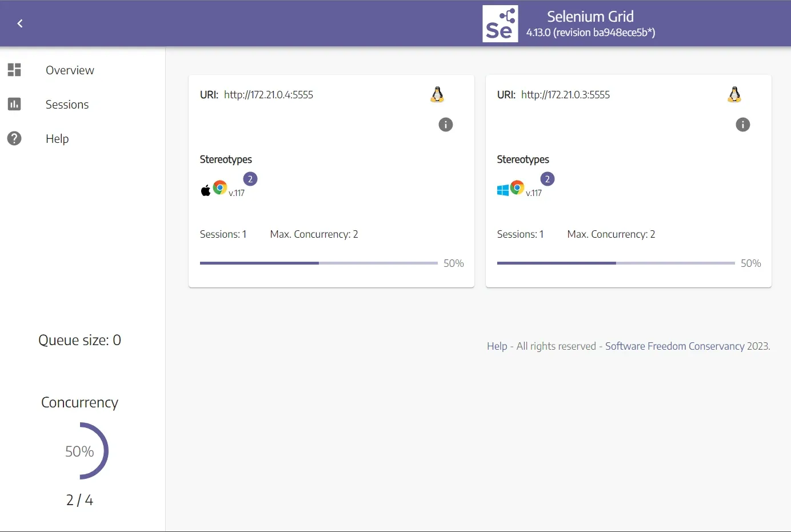The width and height of the screenshot is (791, 532).
Task: Click the Linux penguin icon on node 172.21.0.3
Action: pos(734,94)
